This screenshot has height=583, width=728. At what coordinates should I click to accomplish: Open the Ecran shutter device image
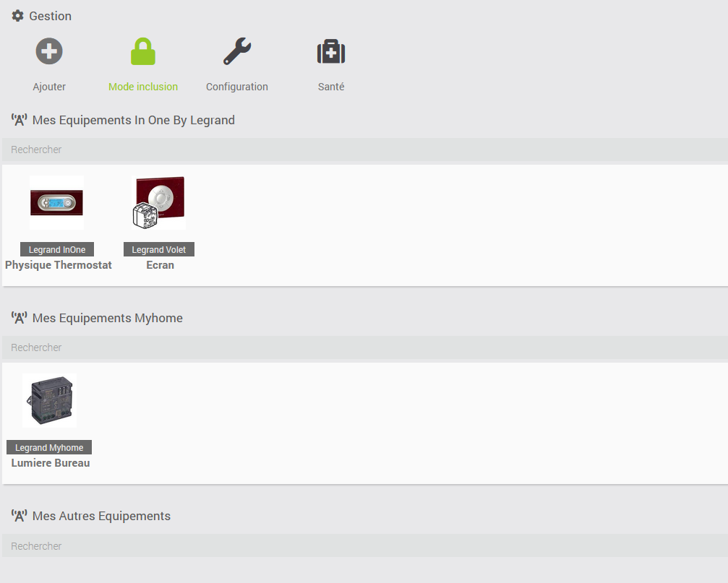(x=160, y=203)
